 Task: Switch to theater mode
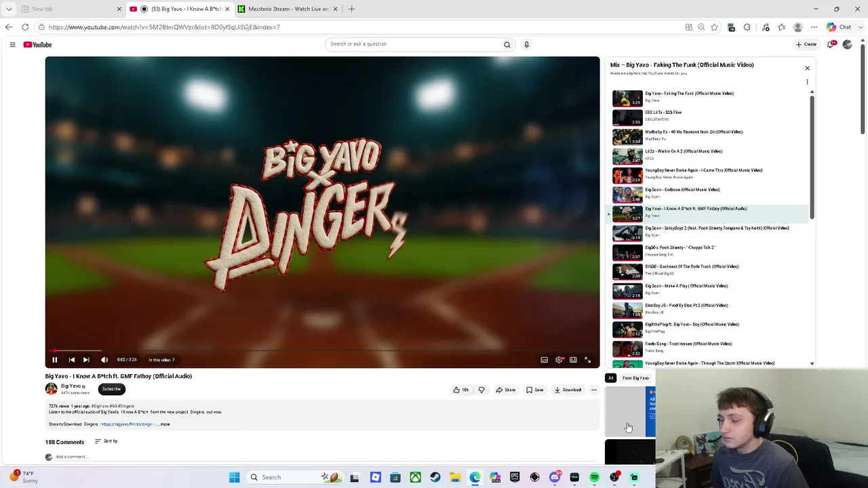pos(573,360)
